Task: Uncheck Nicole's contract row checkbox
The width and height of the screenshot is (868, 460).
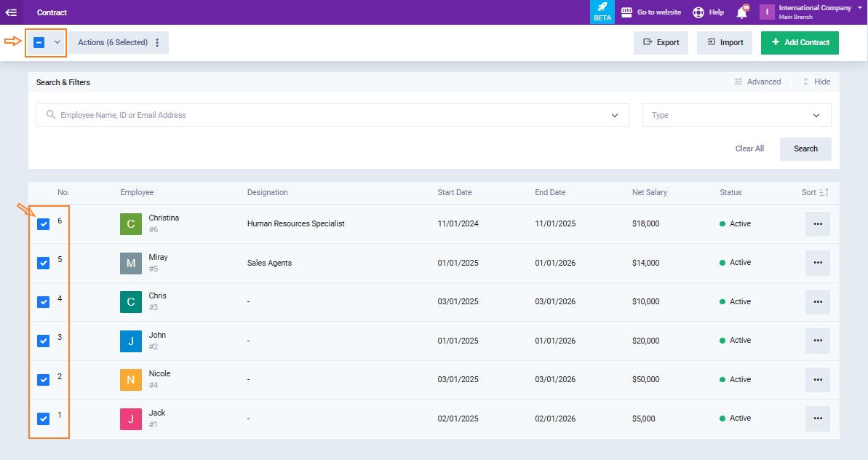Action: tap(43, 380)
